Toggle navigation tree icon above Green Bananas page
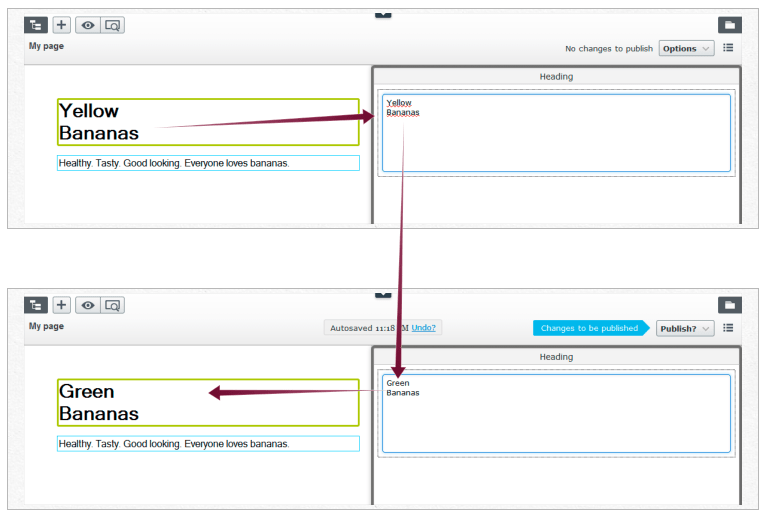This screenshot has height=518, width=766. (x=36, y=305)
